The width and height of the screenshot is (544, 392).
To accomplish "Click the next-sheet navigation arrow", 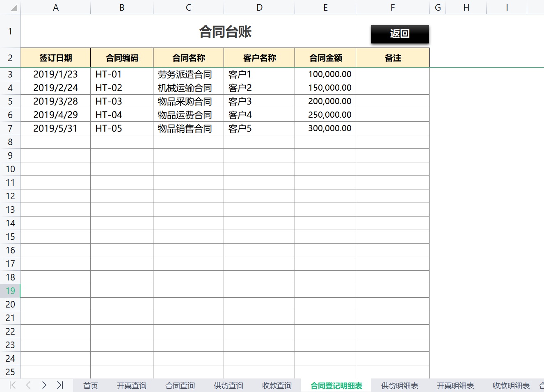I will (44, 385).
